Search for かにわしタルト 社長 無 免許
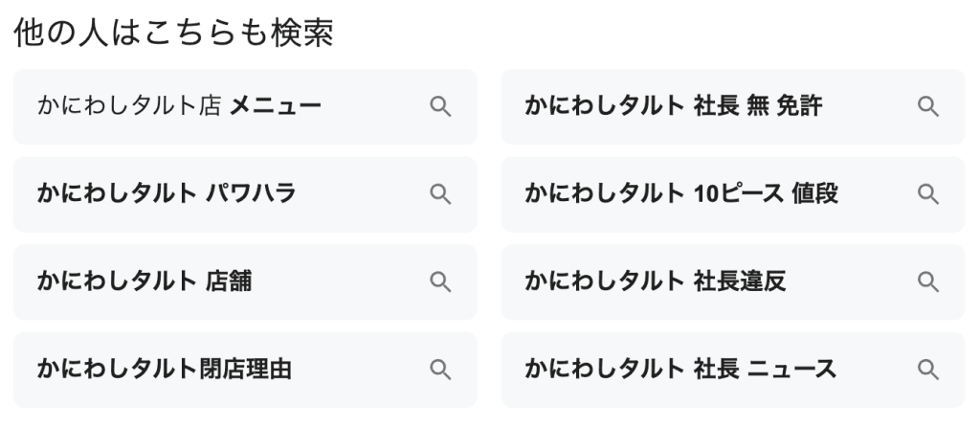The image size is (980, 427). click(x=673, y=106)
